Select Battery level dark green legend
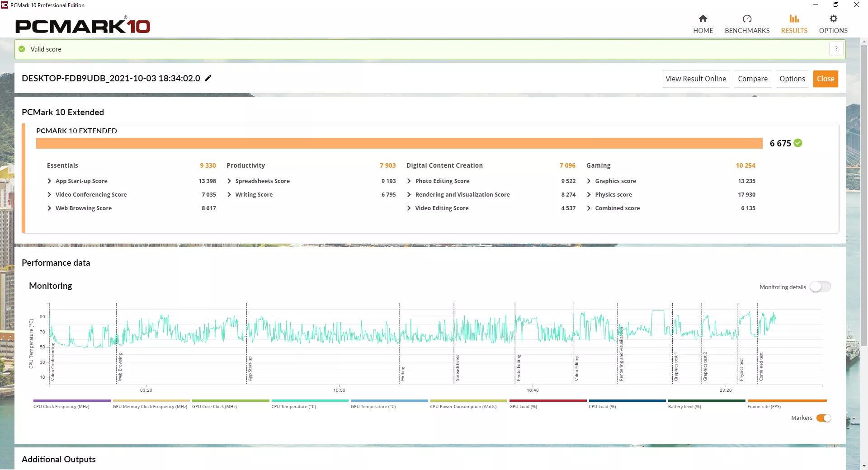This screenshot has height=470, width=868. click(x=707, y=404)
